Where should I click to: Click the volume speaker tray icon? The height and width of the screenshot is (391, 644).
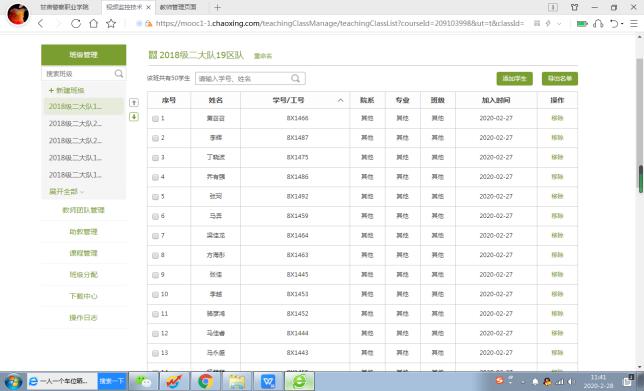click(x=571, y=382)
